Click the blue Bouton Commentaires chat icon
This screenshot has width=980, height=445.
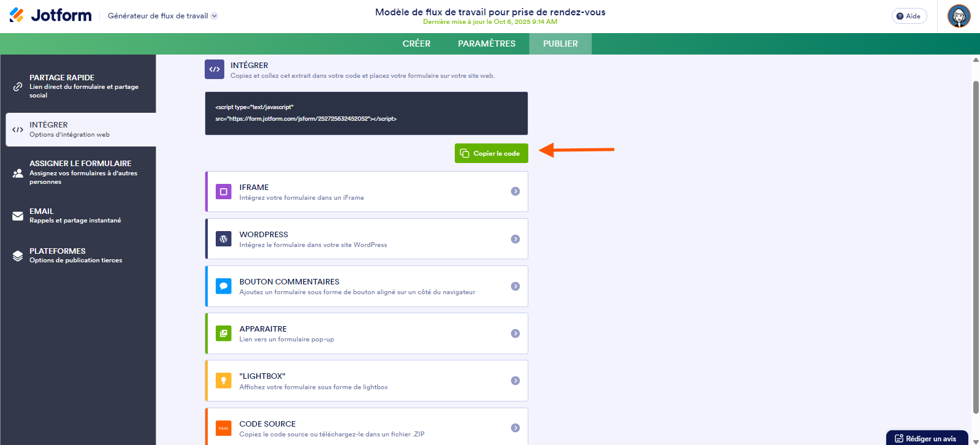[x=224, y=286]
